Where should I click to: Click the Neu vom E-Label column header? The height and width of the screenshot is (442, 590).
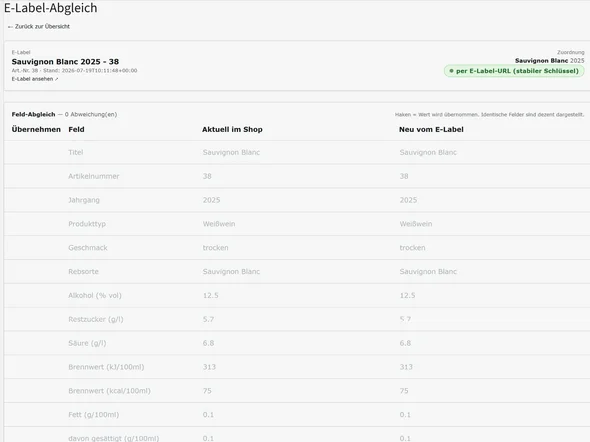[431, 129]
